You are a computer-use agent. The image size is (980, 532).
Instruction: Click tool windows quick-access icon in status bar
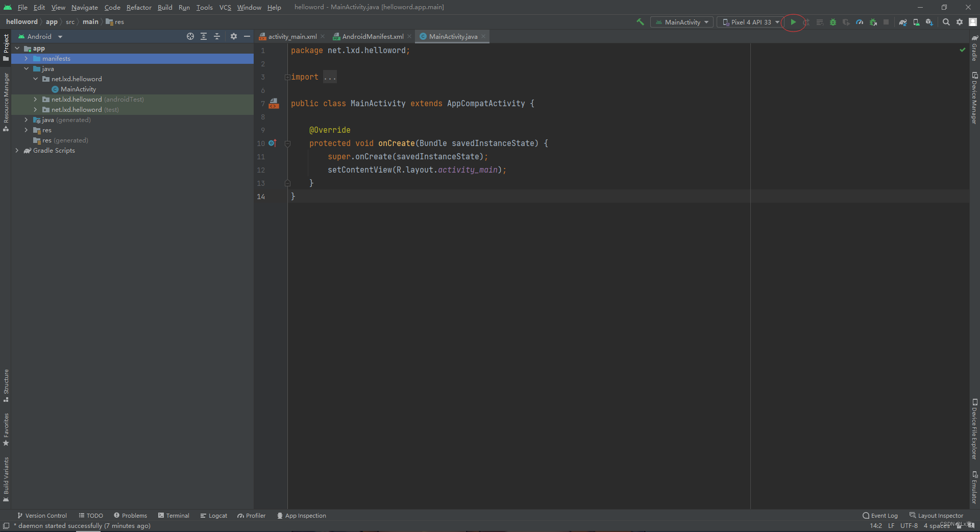[6, 525]
